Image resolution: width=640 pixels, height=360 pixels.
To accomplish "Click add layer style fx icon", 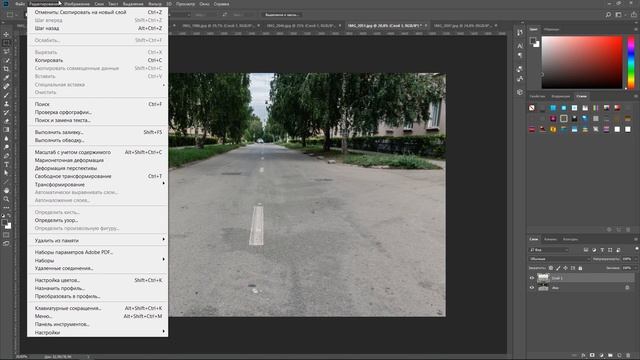I will click(583, 356).
